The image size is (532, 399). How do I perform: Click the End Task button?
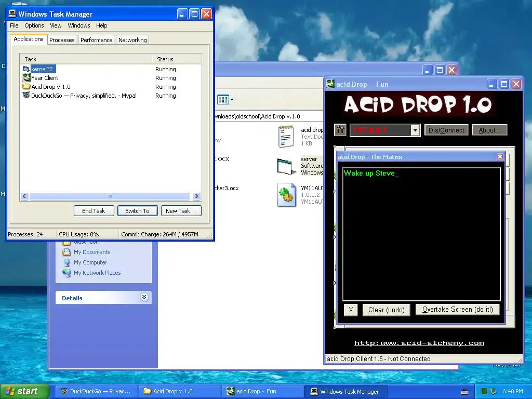click(x=94, y=211)
